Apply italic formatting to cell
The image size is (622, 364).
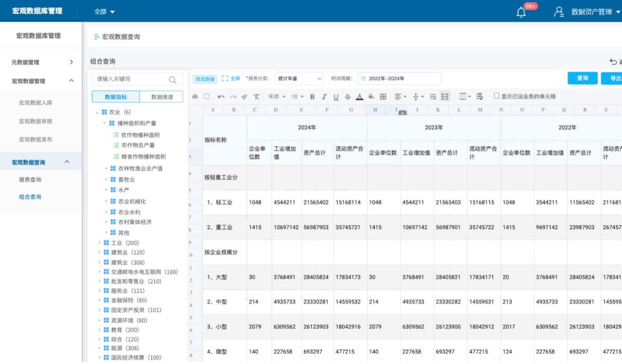click(x=324, y=97)
